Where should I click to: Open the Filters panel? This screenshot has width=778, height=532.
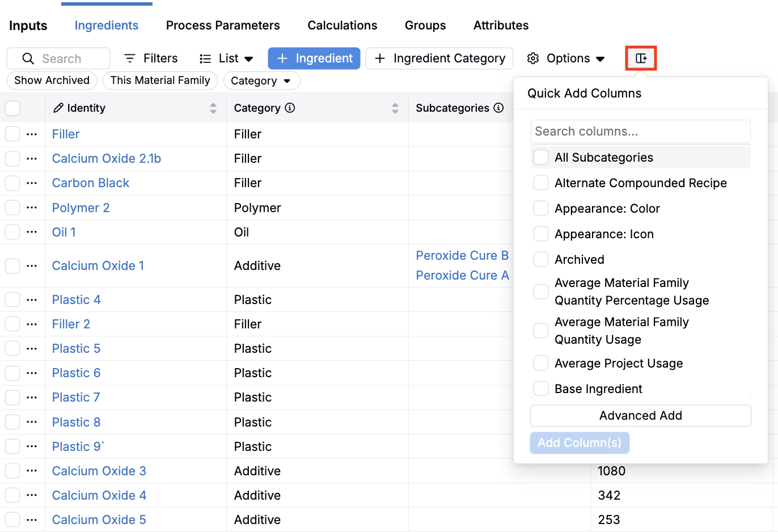151,58
